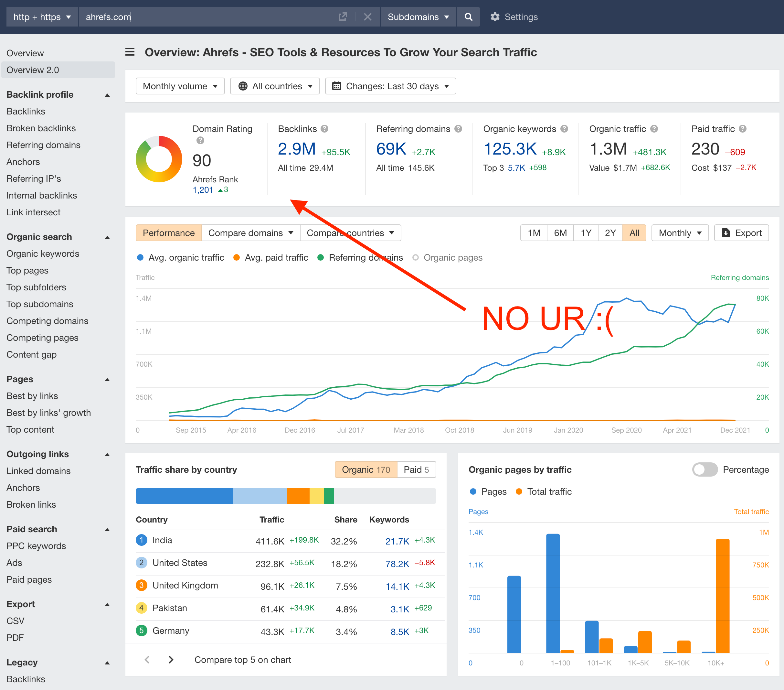Click the Paid traffic help icon

(743, 129)
